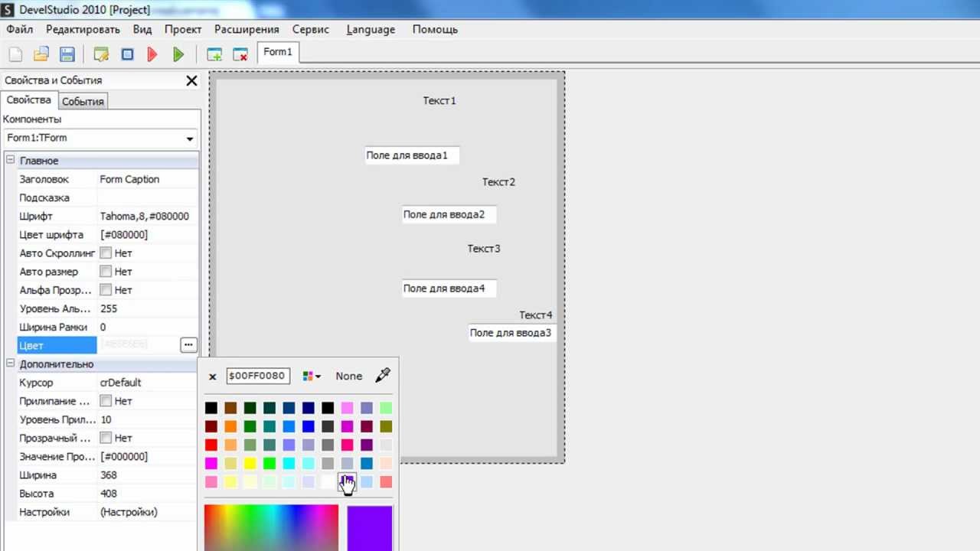Click the Open project folder icon
Viewport: 980px width, 551px height.
click(41, 54)
